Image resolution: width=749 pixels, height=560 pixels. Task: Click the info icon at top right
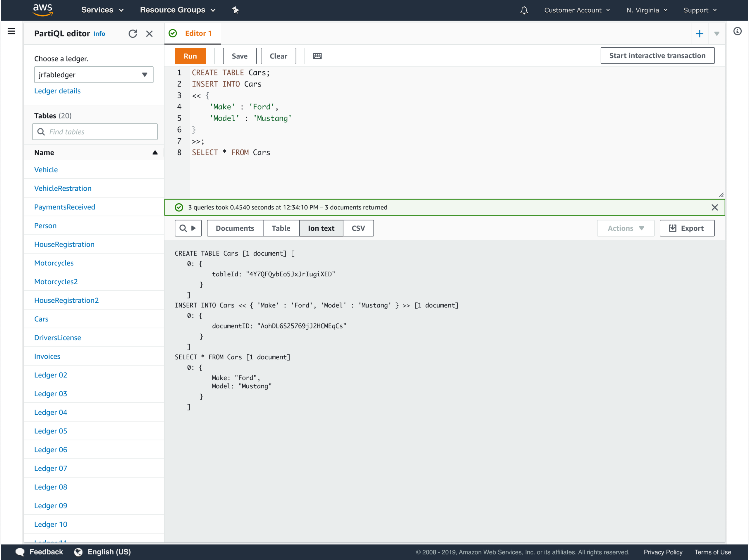point(737,31)
